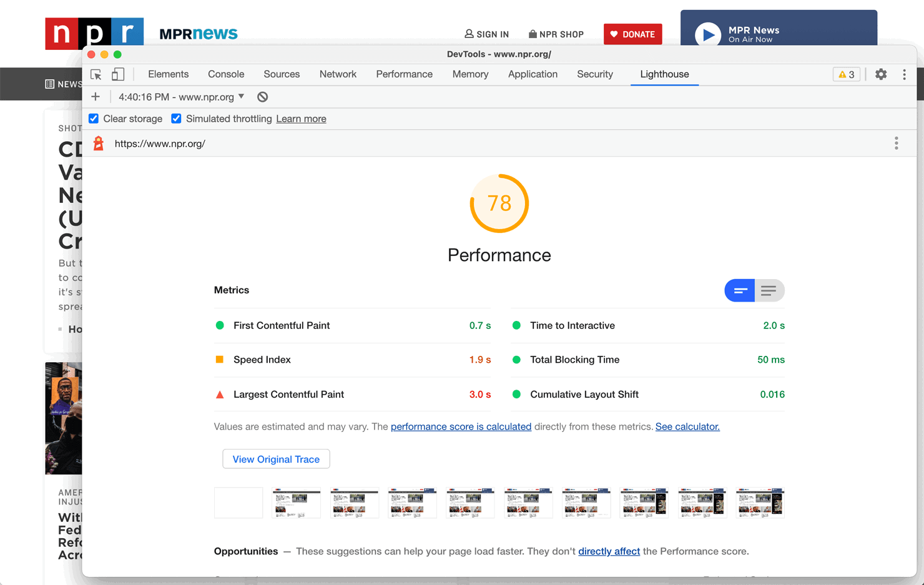Open the performance score is calculated link

461,426
